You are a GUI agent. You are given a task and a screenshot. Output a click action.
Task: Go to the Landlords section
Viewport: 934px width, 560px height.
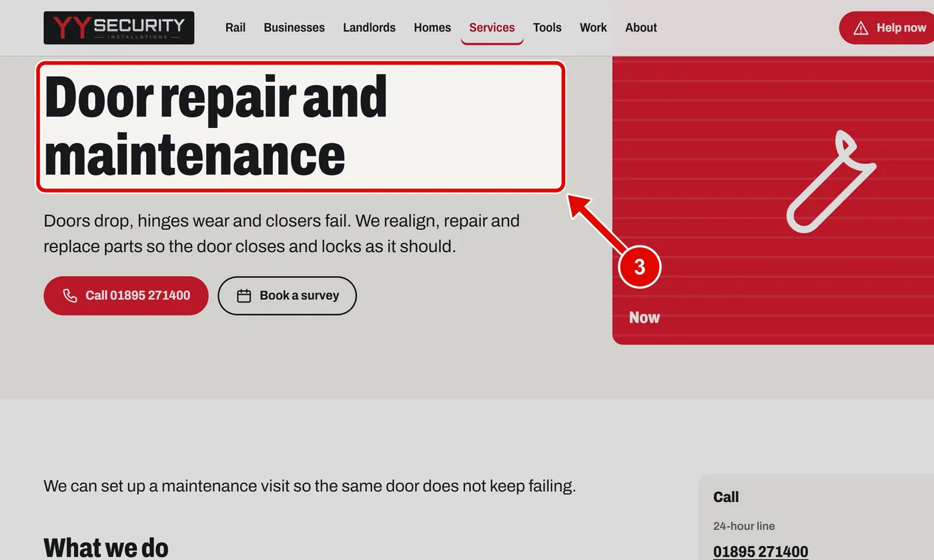[x=369, y=28]
